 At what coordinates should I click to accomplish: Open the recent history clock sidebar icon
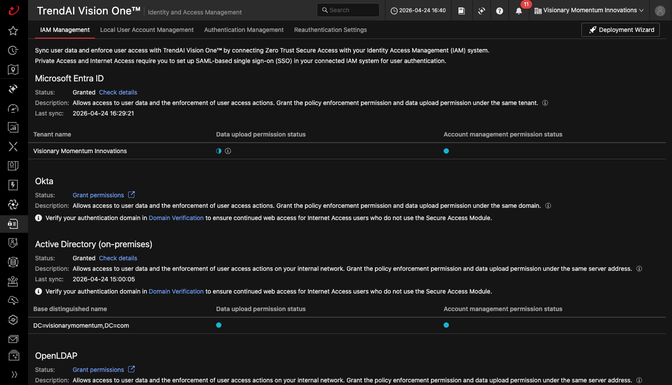click(x=13, y=50)
